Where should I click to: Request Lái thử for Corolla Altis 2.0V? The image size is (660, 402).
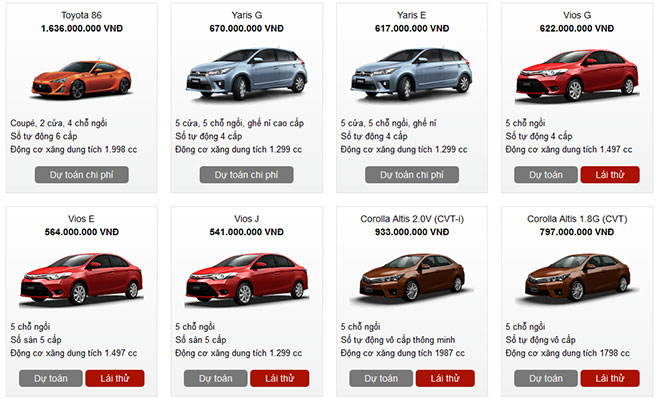point(445,378)
